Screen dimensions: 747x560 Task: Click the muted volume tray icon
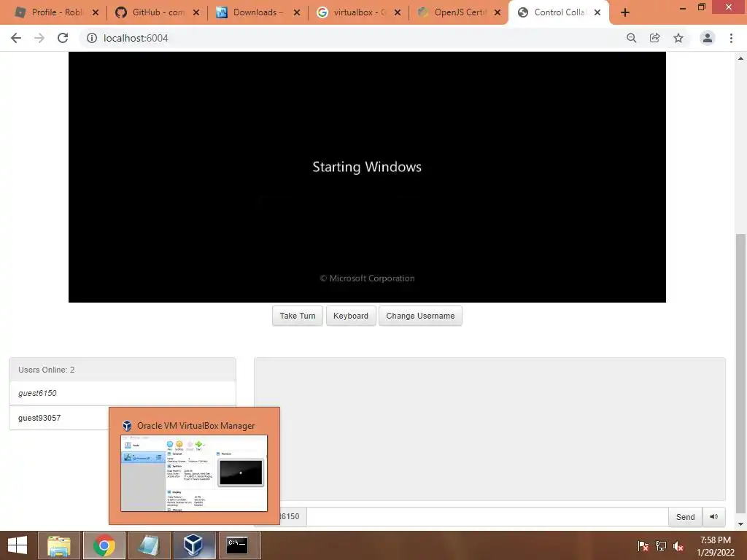[x=678, y=545]
